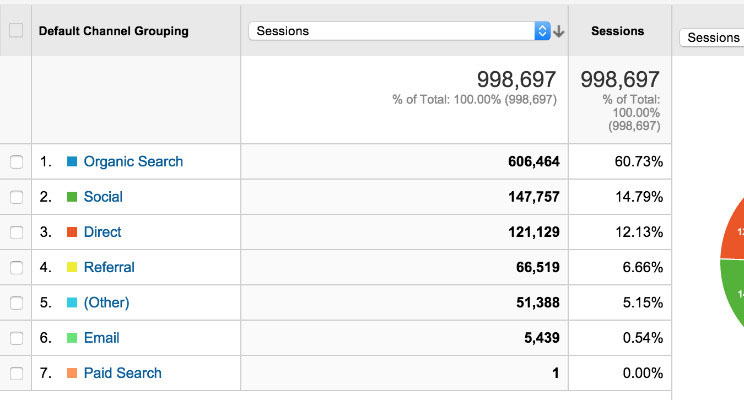Click the green Social color square

coord(72,197)
